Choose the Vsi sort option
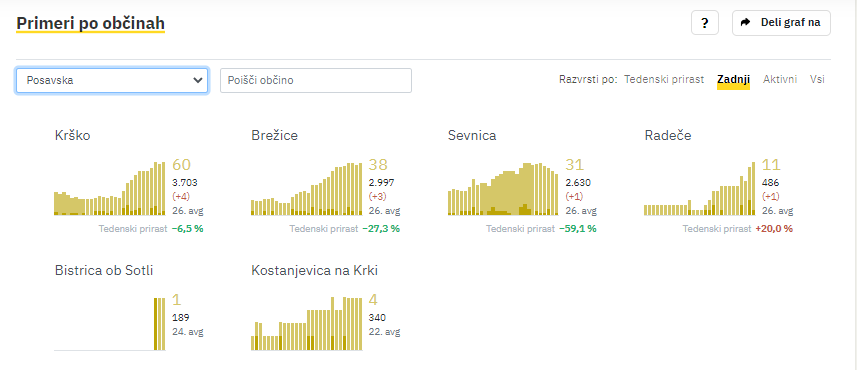Screen dimensions: 857x370 (817, 79)
